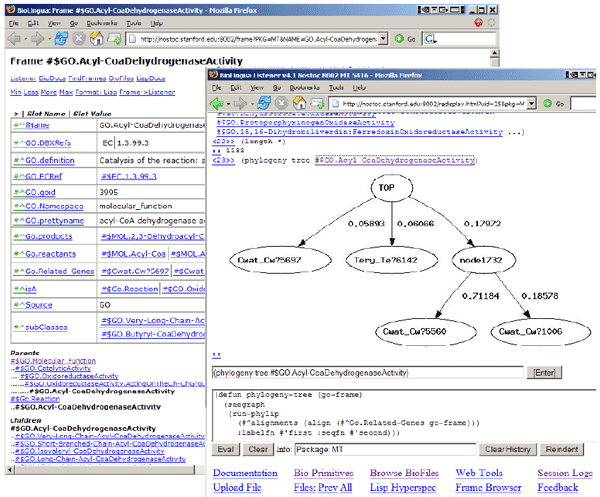Click Upload File link
Screen dimensions: 600x497
237,487
